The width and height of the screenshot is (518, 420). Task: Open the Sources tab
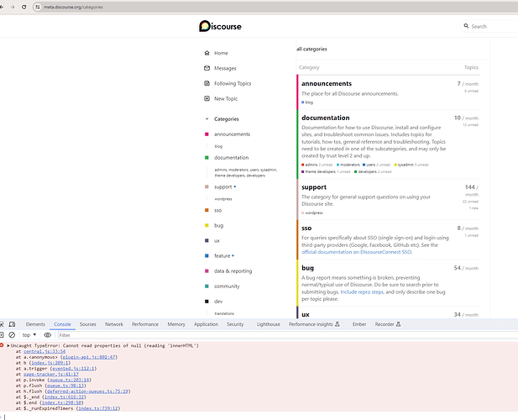(88, 324)
